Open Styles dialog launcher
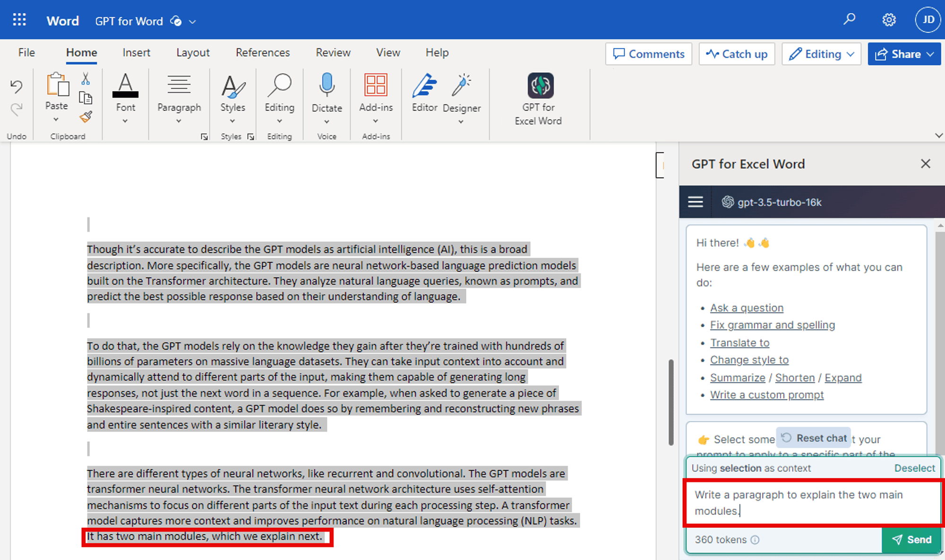Viewport: 945px width, 560px height. tap(251, 137)
